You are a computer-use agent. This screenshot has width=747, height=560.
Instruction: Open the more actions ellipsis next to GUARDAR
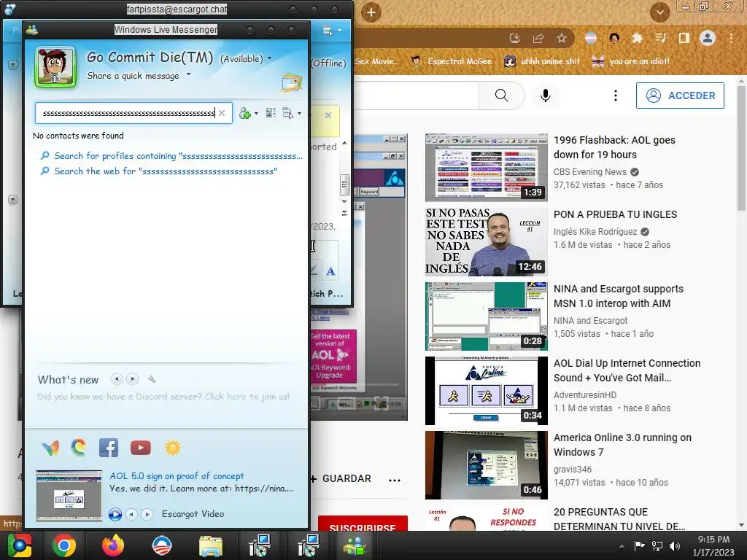pos(395,480)
